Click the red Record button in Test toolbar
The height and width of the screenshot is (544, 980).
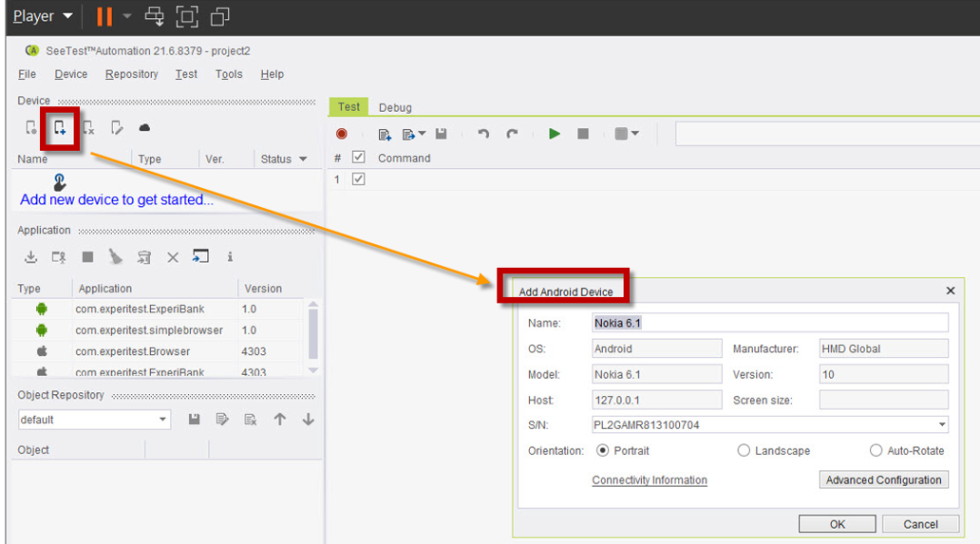[341, 134]
